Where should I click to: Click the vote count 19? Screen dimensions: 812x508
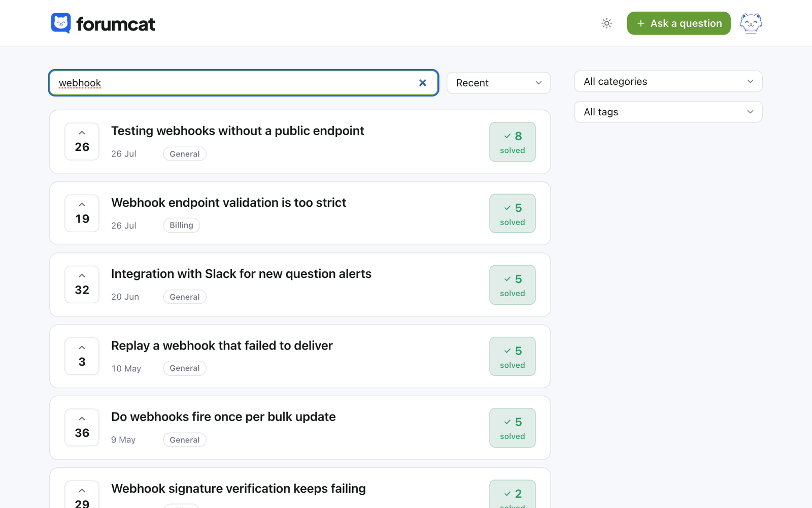(x=82, y=219)
